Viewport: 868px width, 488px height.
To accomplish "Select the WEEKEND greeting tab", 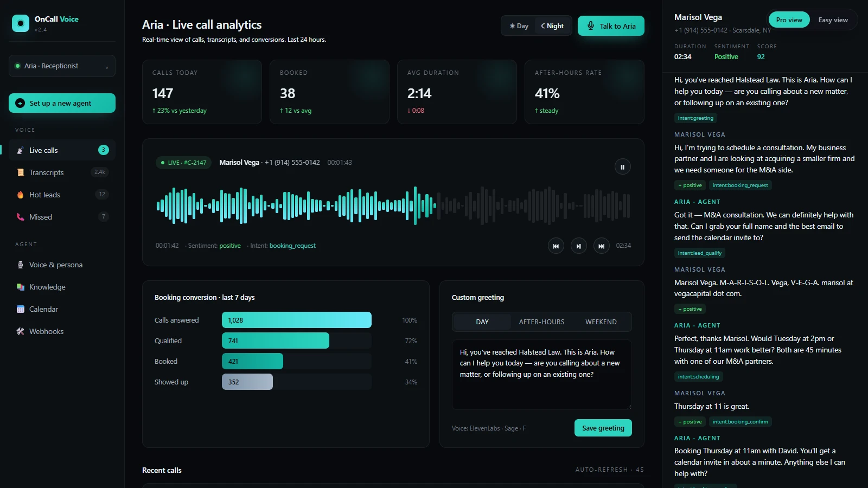I will [x=601, y=322].
